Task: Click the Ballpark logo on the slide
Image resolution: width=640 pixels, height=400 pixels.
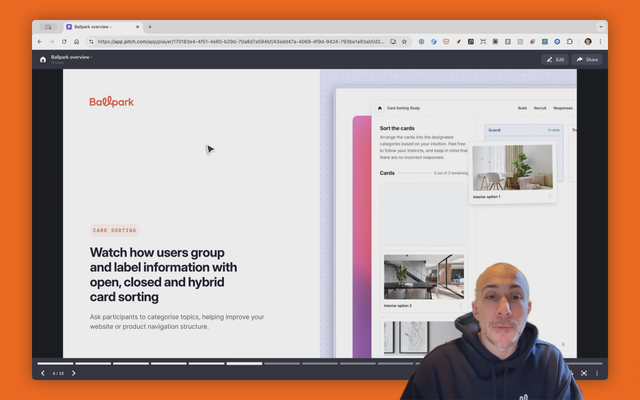Action: (111, 102)
